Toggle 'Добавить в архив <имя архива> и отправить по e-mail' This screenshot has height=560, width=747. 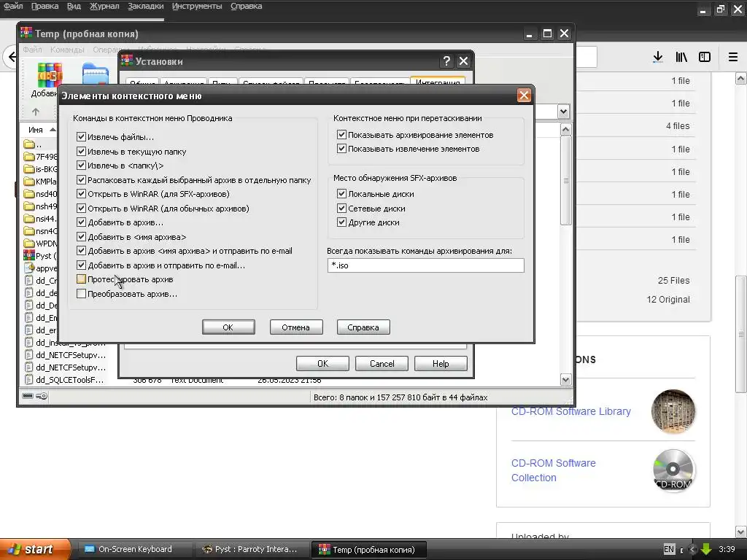tap(81, 251)
